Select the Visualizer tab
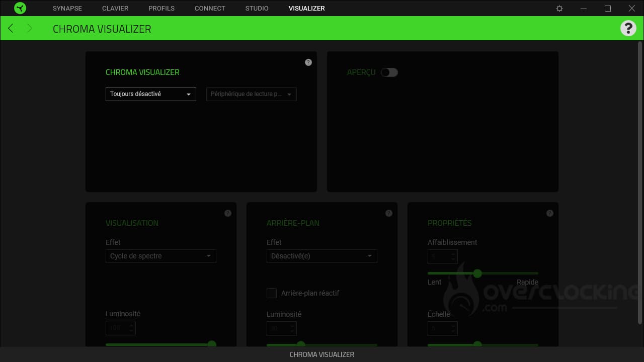The image size is (644, 362). (x=307, y=9)
